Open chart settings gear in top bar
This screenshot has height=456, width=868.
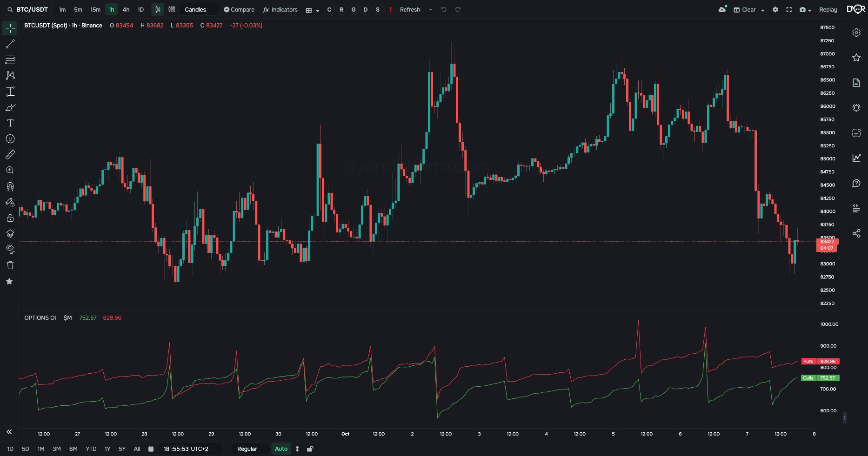pos(775,9)
